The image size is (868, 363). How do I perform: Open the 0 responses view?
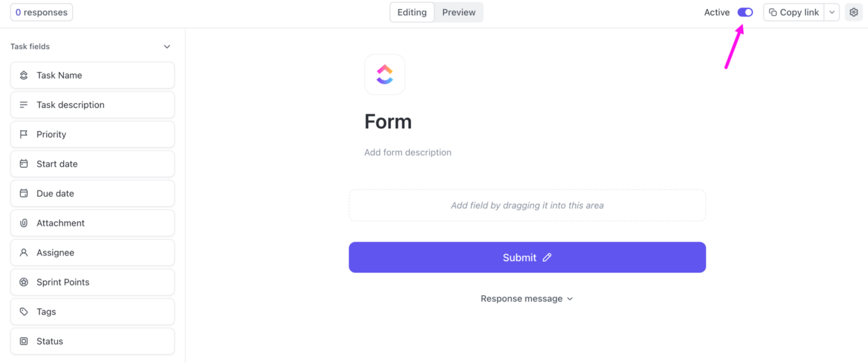coord(41,12)
